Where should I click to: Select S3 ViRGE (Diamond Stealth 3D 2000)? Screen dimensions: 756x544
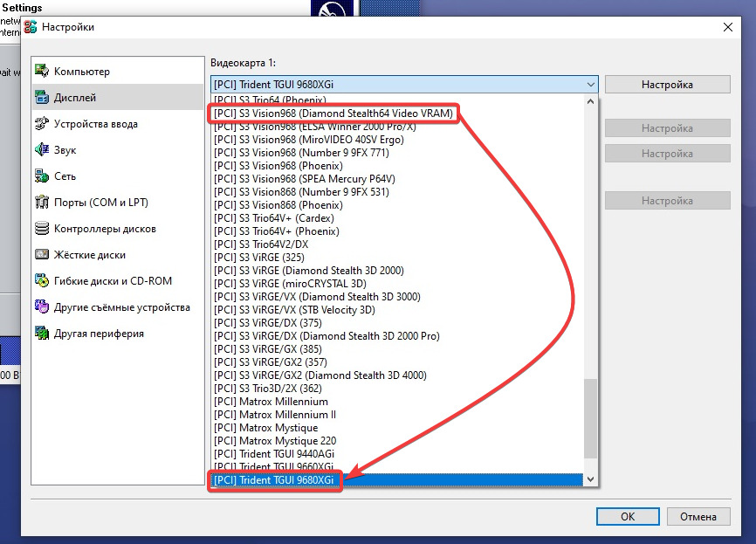pyautogui.click(x=398, y=270)
